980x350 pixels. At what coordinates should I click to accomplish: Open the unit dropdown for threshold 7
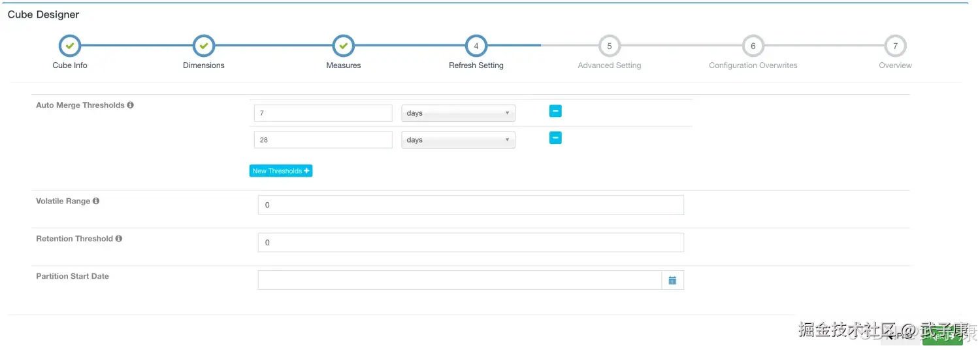coord(458,113)
